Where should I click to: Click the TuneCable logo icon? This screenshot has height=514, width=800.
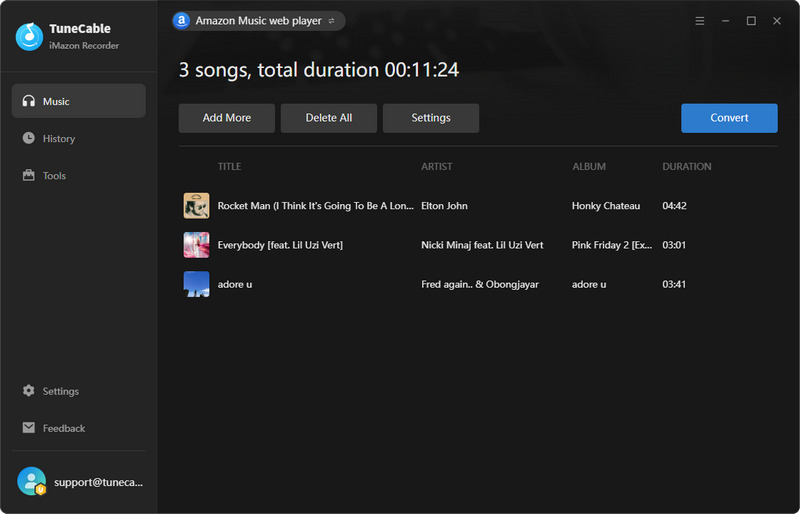pos(30,37)
